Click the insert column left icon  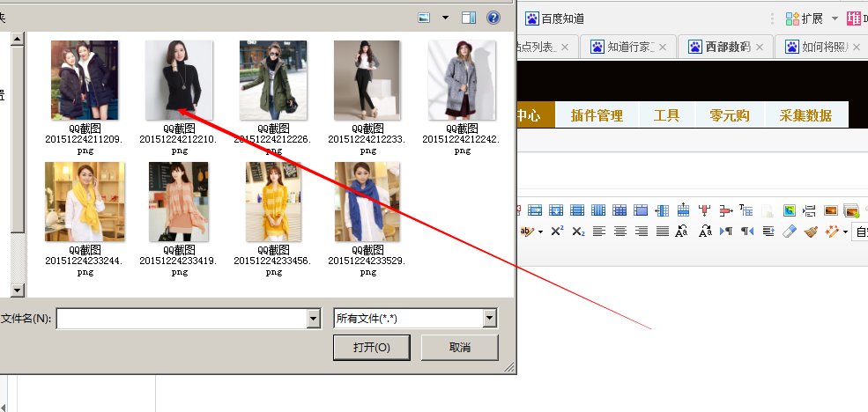(x=662, y=210)
